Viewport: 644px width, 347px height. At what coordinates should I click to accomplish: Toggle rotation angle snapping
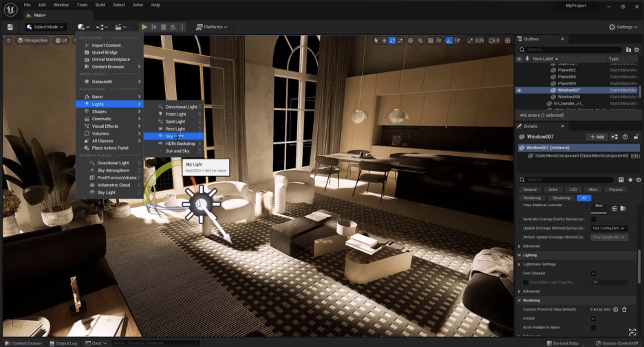pos(449,40)
